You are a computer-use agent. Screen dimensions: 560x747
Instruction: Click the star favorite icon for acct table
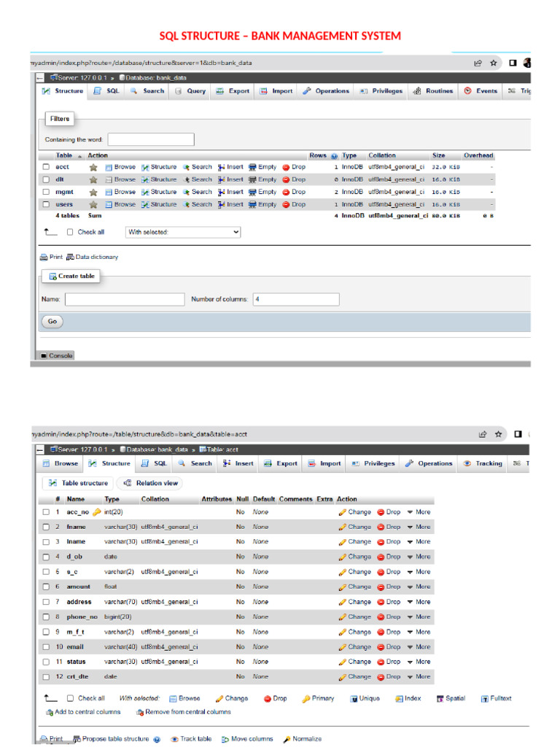pos(93,167)
